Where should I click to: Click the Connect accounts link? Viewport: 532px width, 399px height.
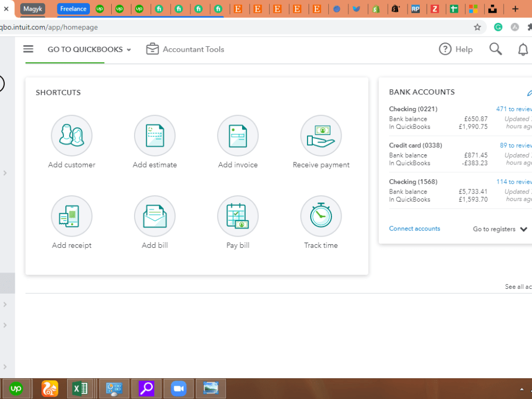pyautogui.click(x=414, y=228)
